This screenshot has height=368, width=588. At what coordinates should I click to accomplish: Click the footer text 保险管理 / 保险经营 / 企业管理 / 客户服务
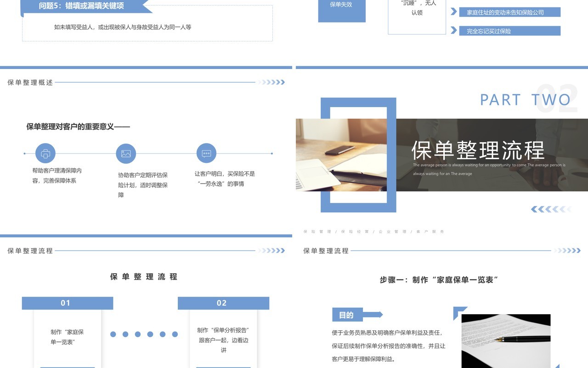(x=374, y=231)
